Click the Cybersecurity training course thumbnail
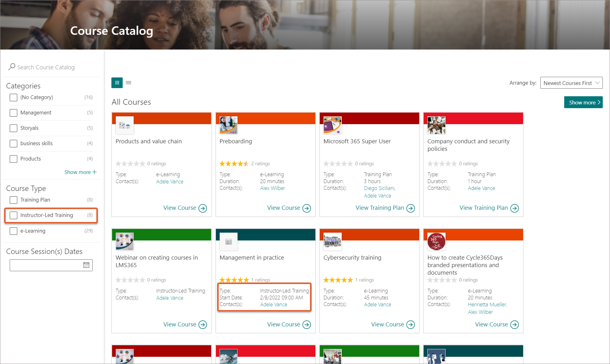The height and width of the screenshot is (364, 610). pos(332,241)
